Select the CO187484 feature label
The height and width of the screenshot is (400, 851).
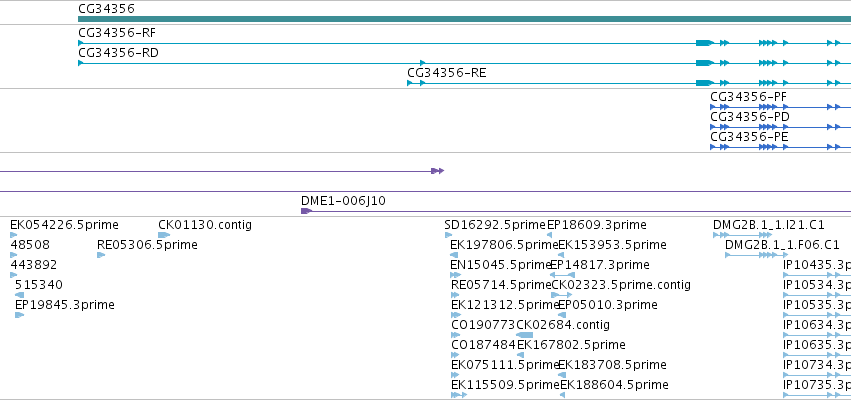click(484, 345)
